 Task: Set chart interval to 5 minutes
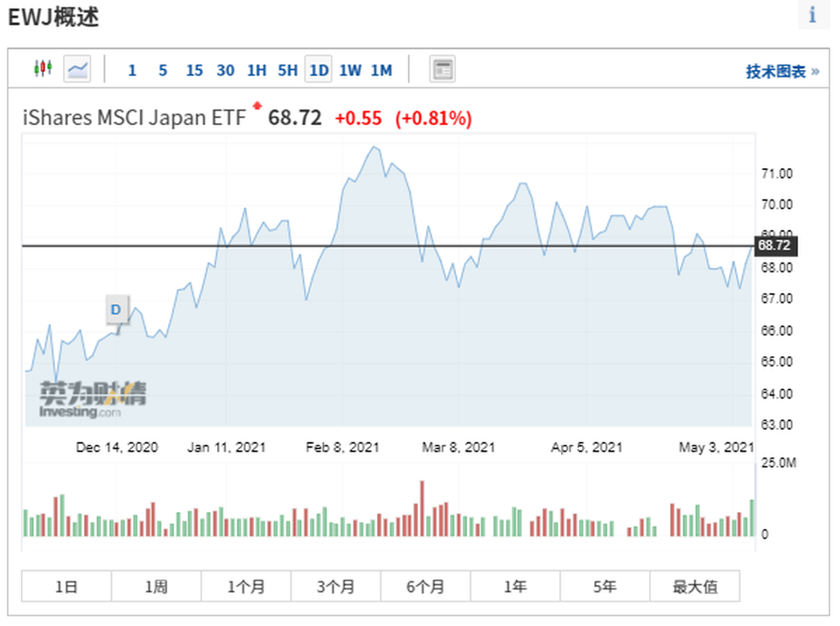pos(163,70)
